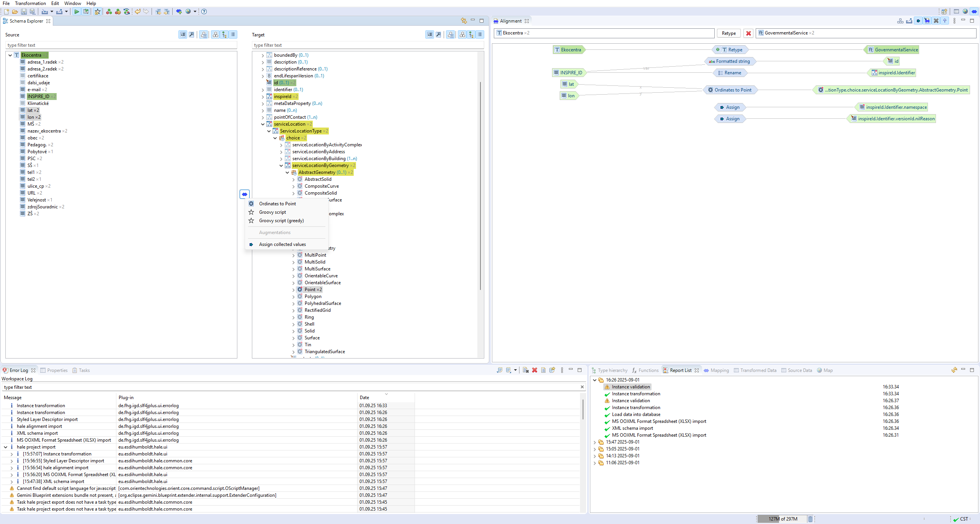Click the open project folder icon
Viewport: 980px width, 524px height.
click(15, 11)
